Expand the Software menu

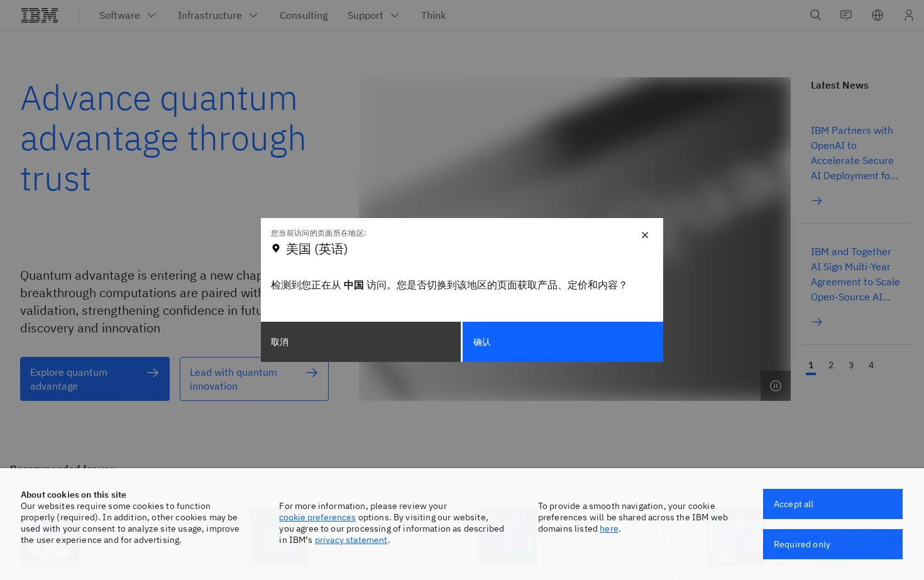tap(128, 15)
